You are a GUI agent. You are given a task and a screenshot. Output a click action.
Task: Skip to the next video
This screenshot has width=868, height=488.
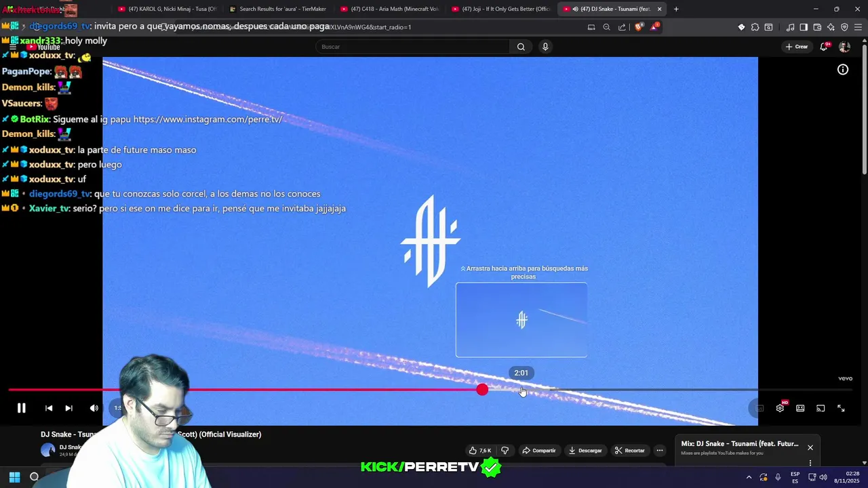68,408
